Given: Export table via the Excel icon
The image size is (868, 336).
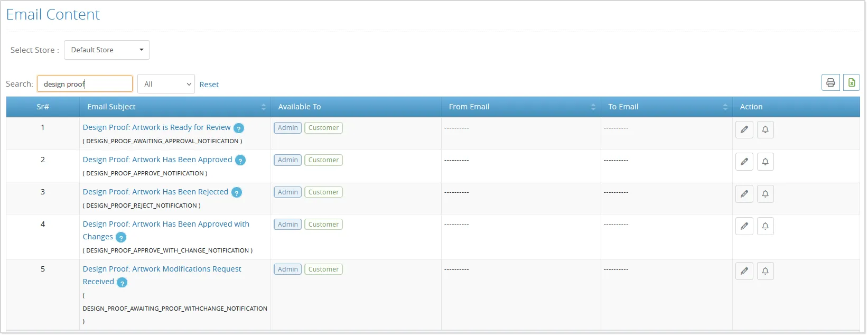Looking at the screenshot, I should [852, 82].
